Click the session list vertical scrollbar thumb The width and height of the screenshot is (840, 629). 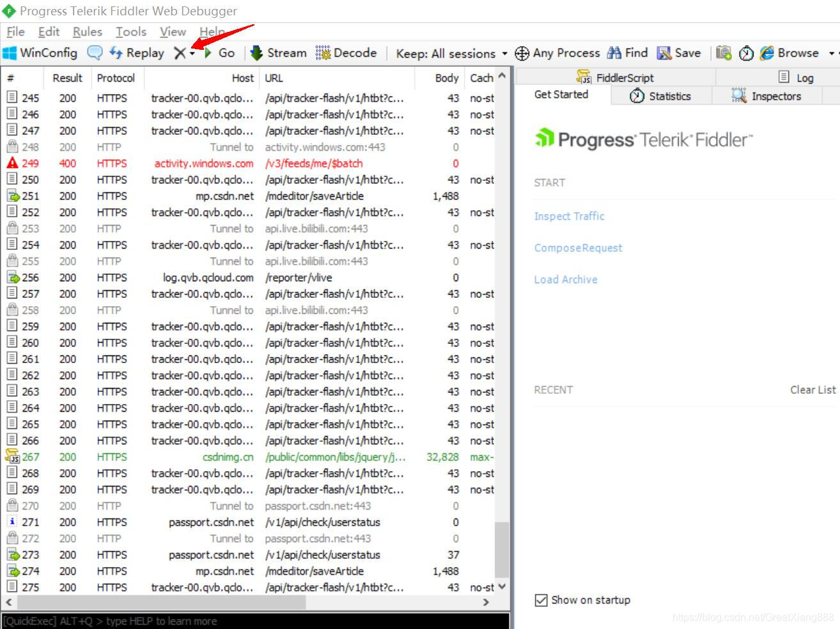[x=502, y=550]
